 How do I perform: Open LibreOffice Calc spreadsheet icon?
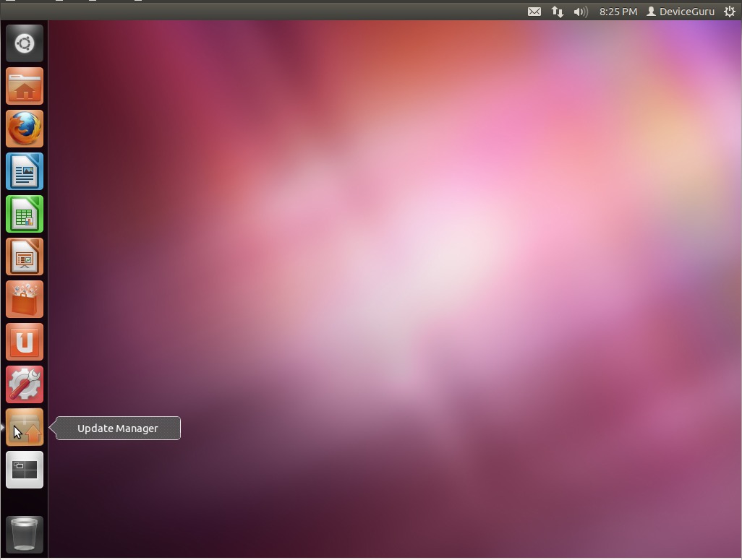tap(25, 214)
